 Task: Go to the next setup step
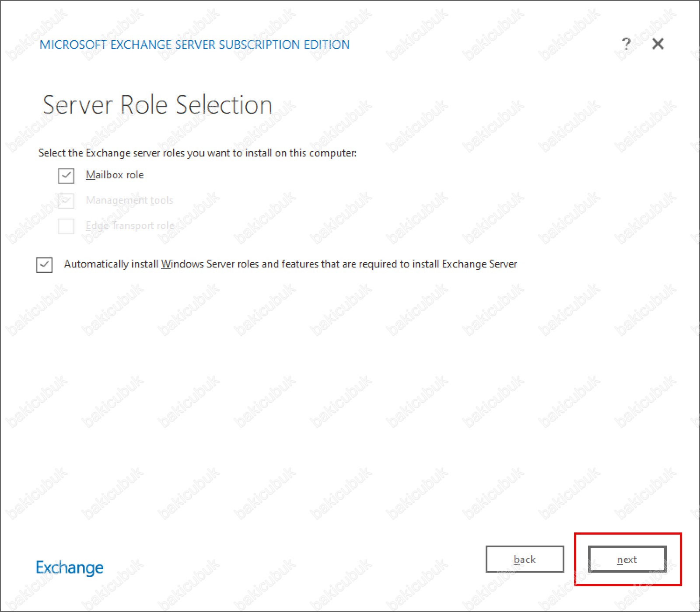click(x=627, y=559)
